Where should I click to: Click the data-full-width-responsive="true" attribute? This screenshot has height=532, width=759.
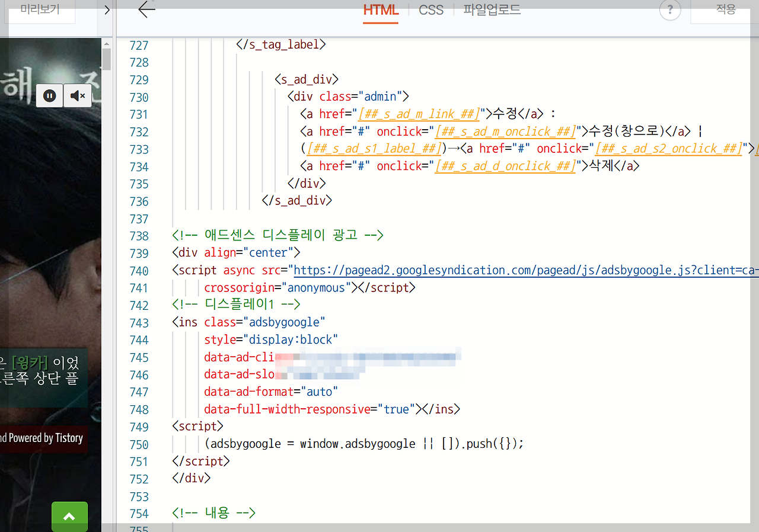[x=310, y=409]
